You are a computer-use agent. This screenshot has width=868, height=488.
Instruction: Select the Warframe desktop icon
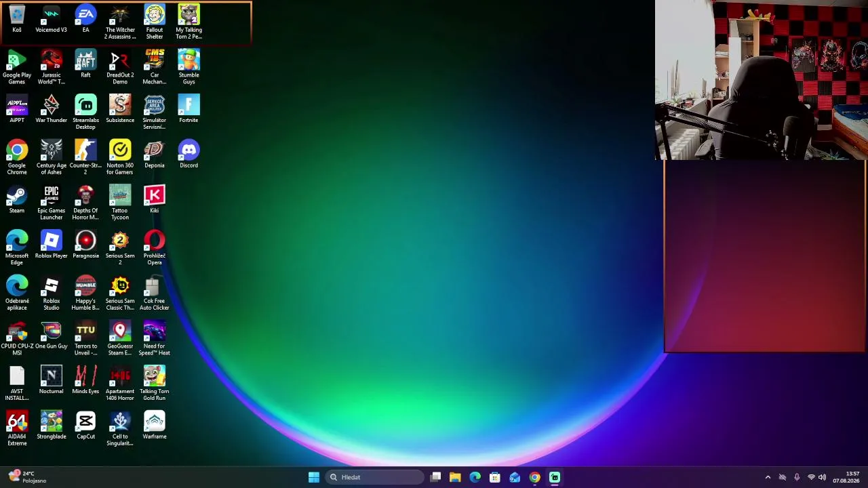(x=155, y=426)
